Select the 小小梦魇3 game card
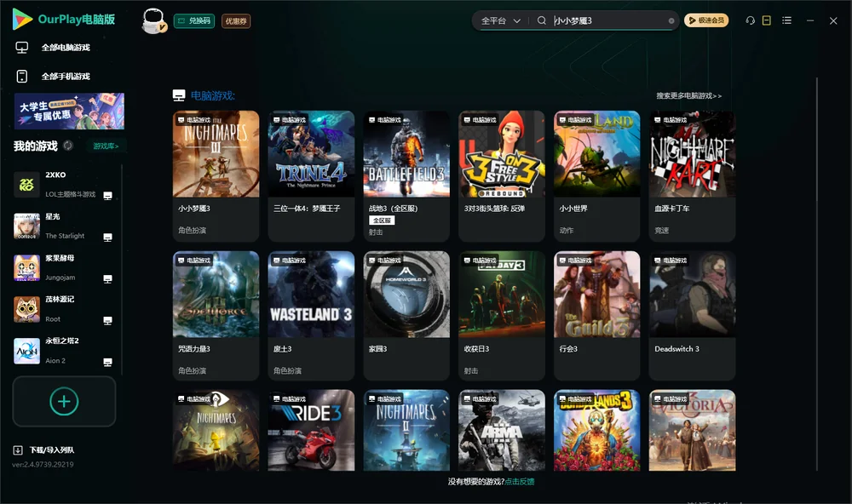Image resolution: width=852 pixels, height=504 pixels. click(216, 176)
